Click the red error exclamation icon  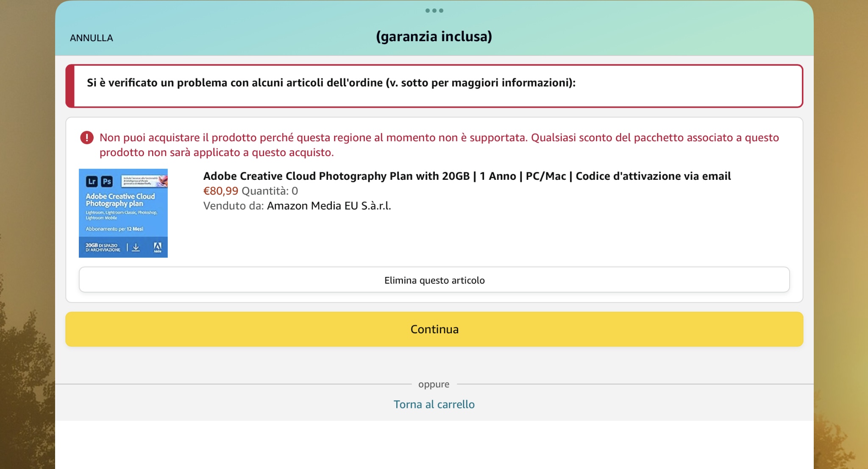point(87,137)
